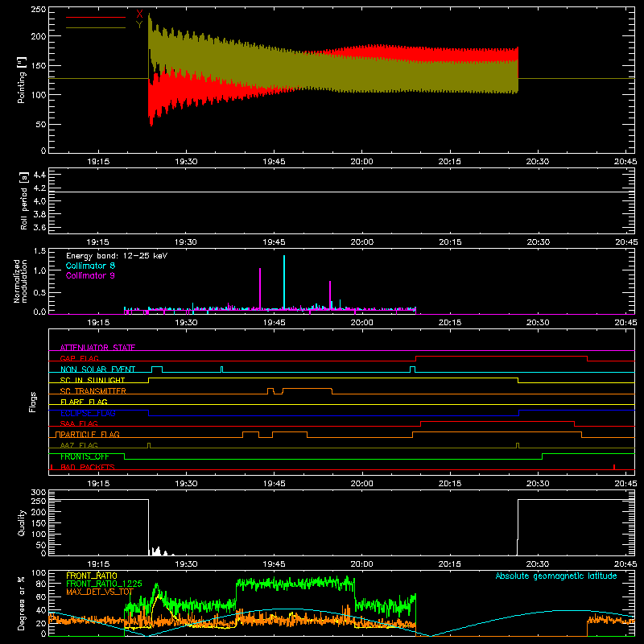Select the red 'X' legend label
Image resolution: width=644 pixels, height=644 pixels.
pos(139,14)
